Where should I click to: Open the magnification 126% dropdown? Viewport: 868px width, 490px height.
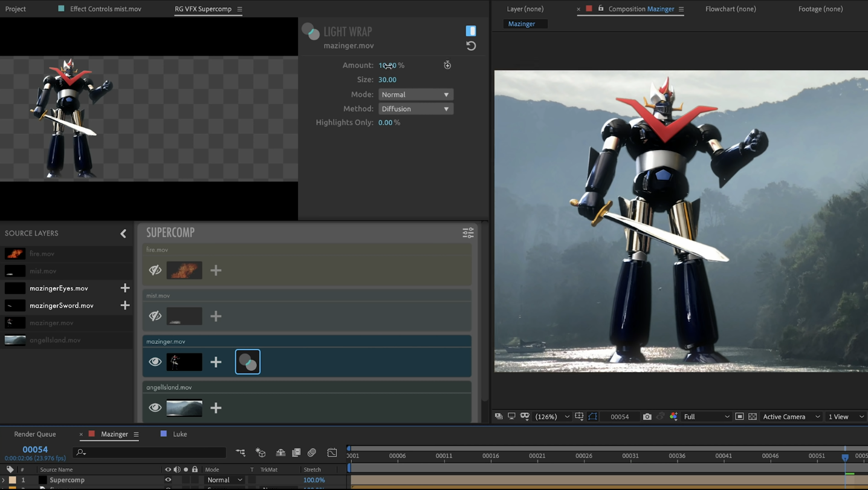pos(552,417)
